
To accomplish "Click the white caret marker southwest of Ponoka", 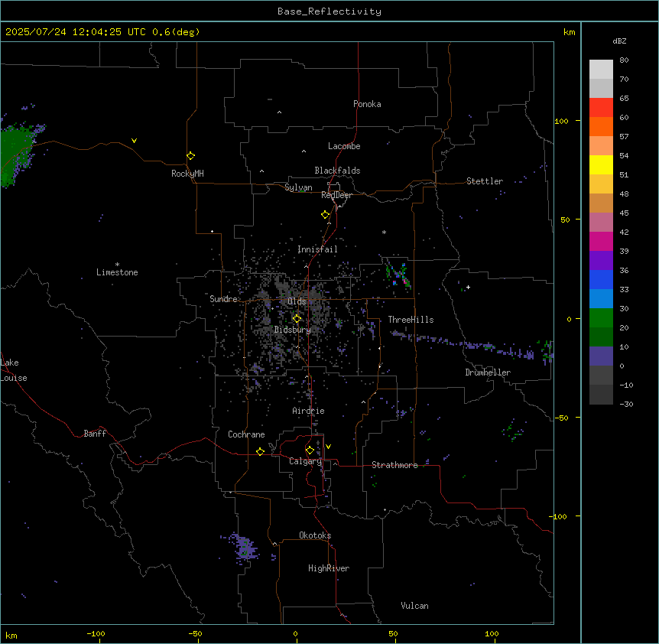I will (x=280, y=112).
